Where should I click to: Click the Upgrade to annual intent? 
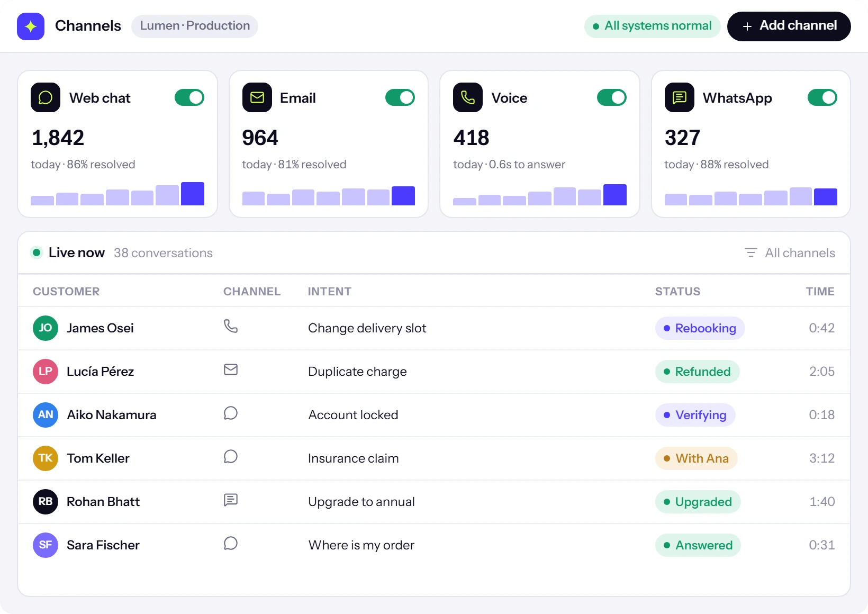click(x=361, y=502)
